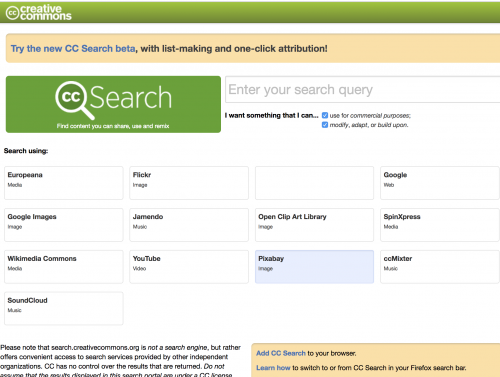Select Flickr Image search source
Image resolution: width=500 pixels, height=377 pixels.
tap(189, 183)
